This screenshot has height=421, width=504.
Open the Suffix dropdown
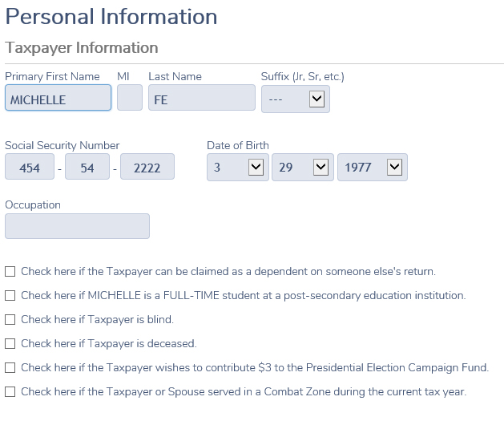coord(296,99)
